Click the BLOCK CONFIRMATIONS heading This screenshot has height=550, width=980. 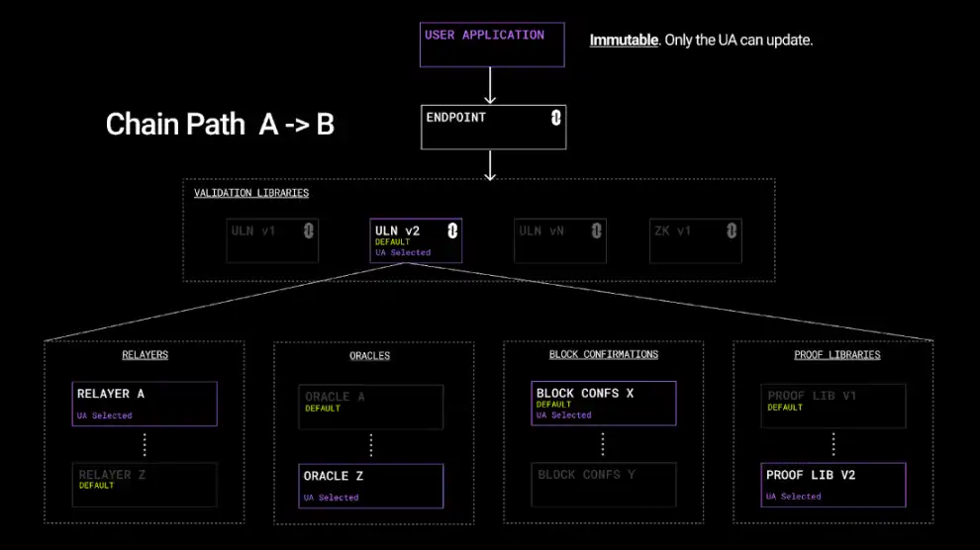(x=603, y=354)
